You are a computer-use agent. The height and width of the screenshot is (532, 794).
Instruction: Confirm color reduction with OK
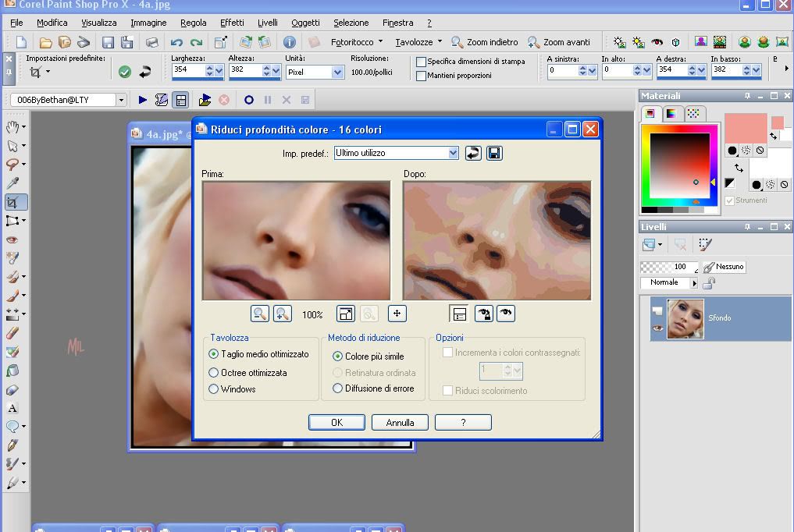(x=336, y=422)
